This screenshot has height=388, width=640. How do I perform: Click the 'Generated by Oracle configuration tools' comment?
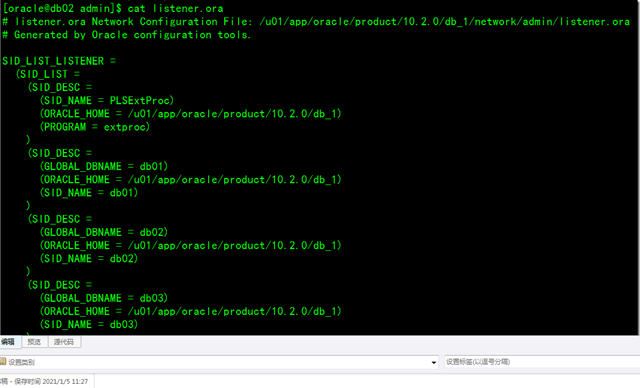127,35
